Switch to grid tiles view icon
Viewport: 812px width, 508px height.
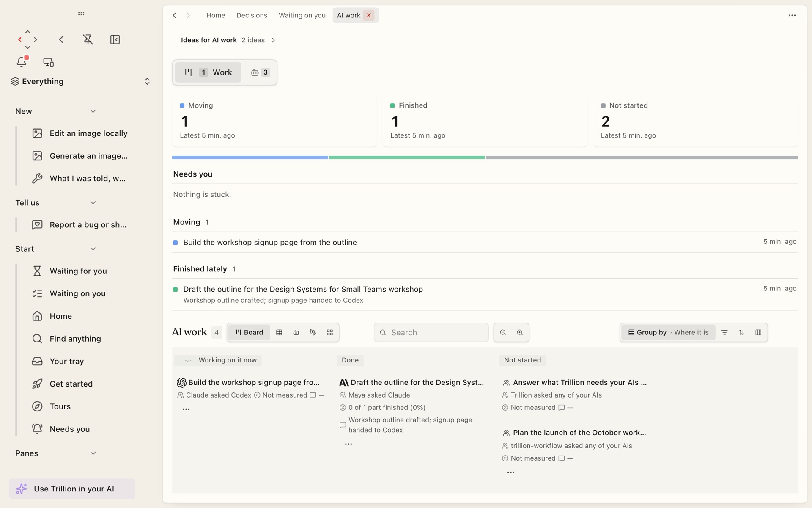coord(330,332)
